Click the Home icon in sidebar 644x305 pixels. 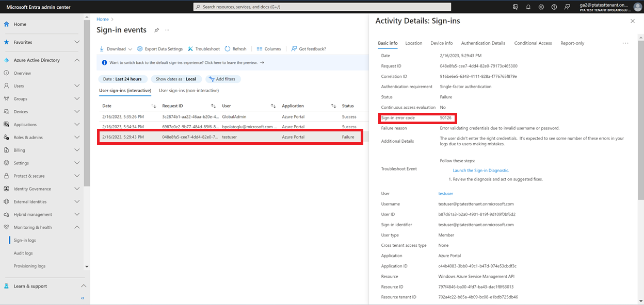tap(7, 24)
